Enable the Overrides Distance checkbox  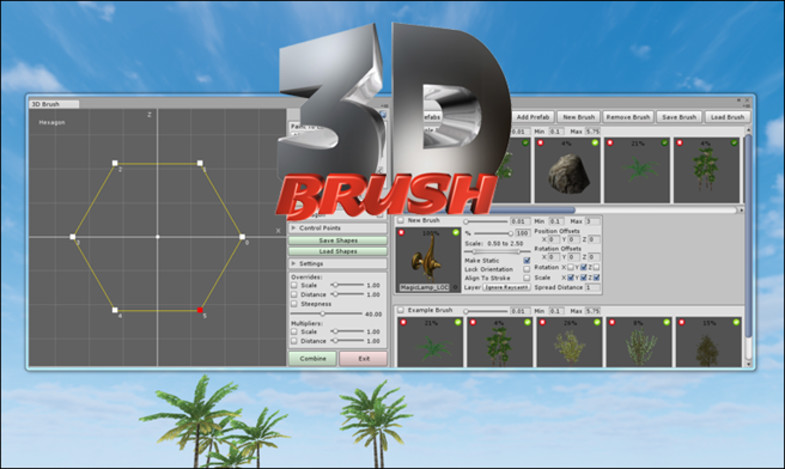[x=294, y=295]
